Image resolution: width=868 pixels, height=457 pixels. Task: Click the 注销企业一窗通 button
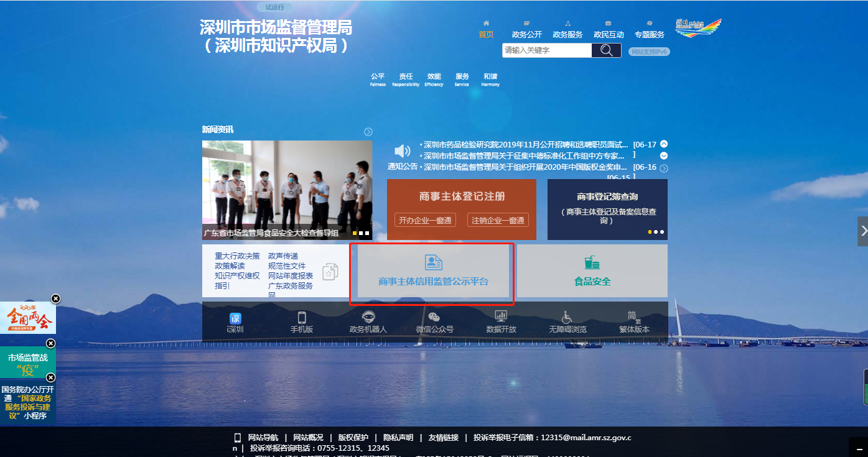click(x=498, y=220)
